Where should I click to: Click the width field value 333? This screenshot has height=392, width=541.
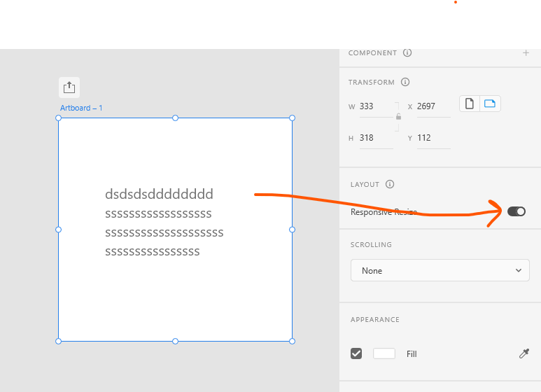[376, 106]
